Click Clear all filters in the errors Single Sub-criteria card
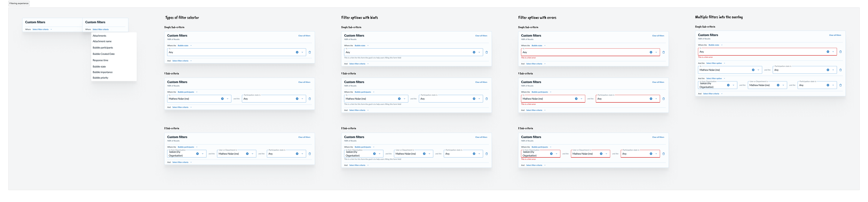The height and width of the screenshot is (202, 868). click(x=658, y=36)
